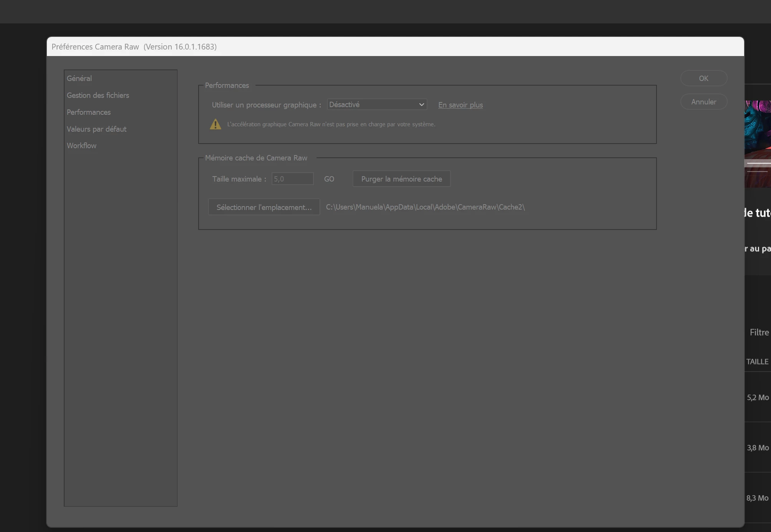Go to the Workflow preferences
Image resolution: width=771 pixels, height=532 pixels.
(81, 145)
